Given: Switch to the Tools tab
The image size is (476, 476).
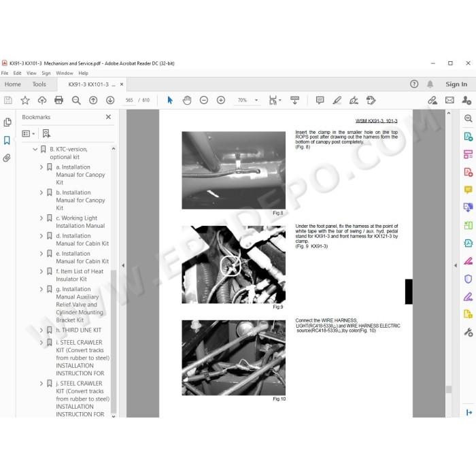Looking at the screenshot, I should (39, 84).
